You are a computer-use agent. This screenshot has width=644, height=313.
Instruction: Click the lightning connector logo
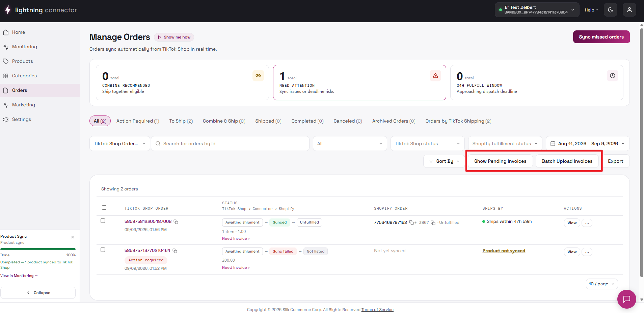pos(41,10)
